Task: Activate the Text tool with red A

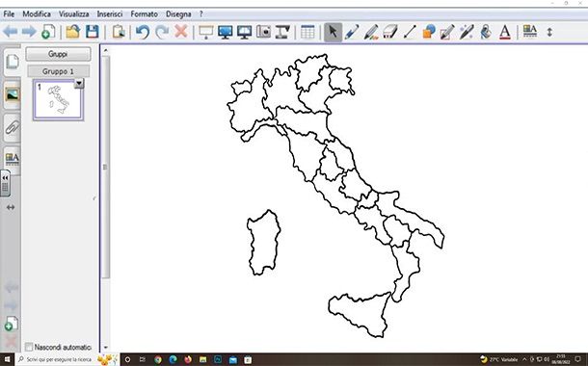Action: 505,32
